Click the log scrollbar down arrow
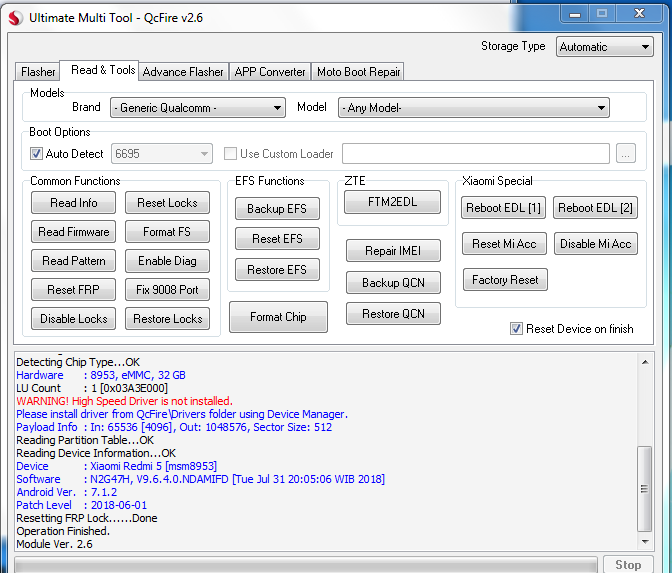 (x=645, y=542)
